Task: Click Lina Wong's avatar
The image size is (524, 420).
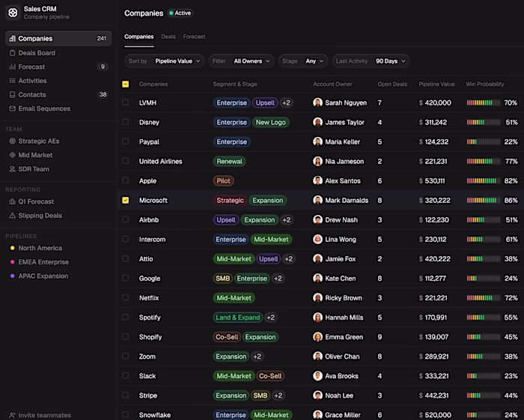Action: 317,239
